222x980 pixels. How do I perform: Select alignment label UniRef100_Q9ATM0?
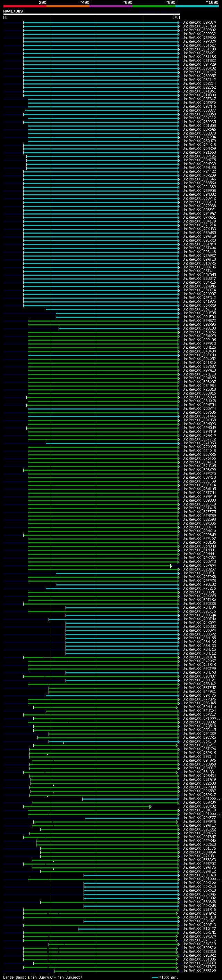coord(199,619)
